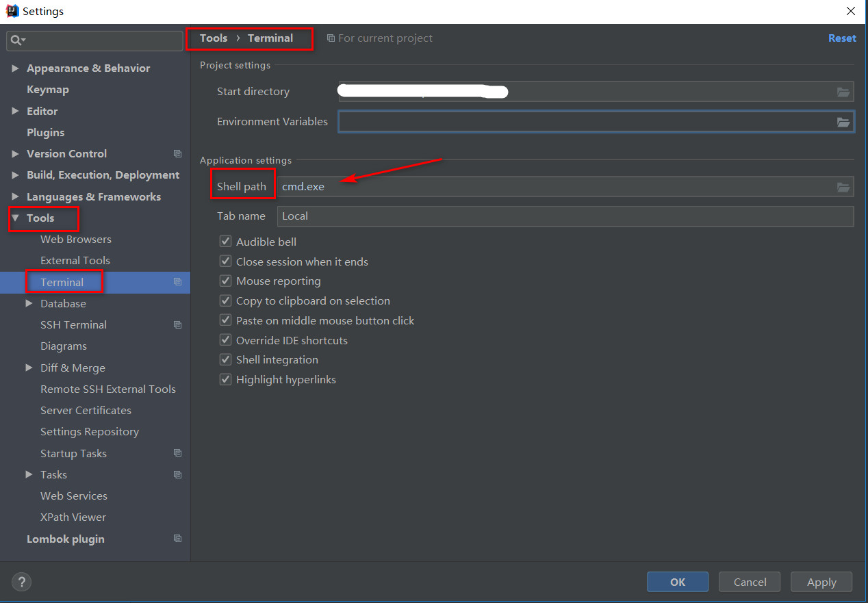The height and width of the screenshot is (603, 868).
Task: Click project-level icon beside Lombok plugin
Action: click(x=178, y=539)
